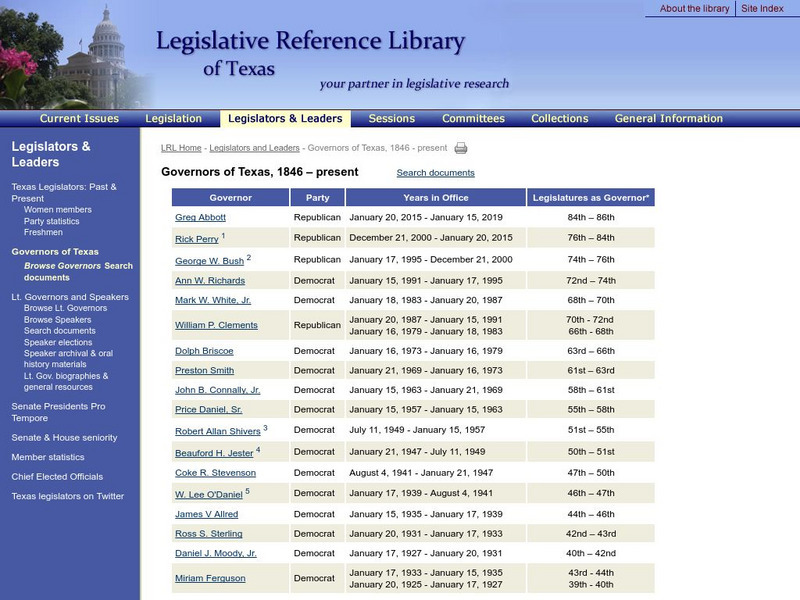The image size is (800, 600).
Task: Open the Collections tab
Action: point(560,118)
